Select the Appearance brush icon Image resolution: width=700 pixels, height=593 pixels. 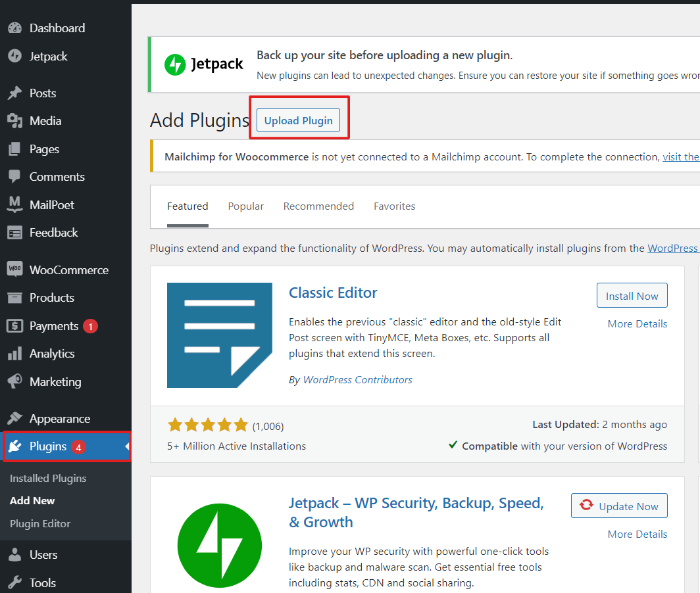(14, 418)
